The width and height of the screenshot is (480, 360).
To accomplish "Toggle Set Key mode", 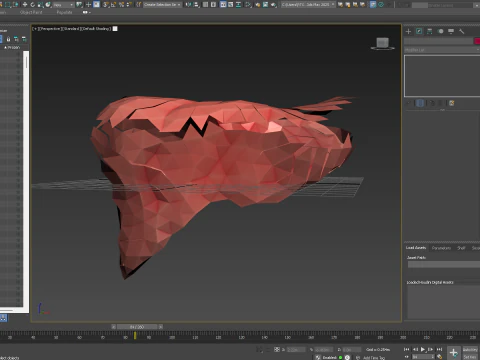I will pyautogui.click(x=470, y=357).
